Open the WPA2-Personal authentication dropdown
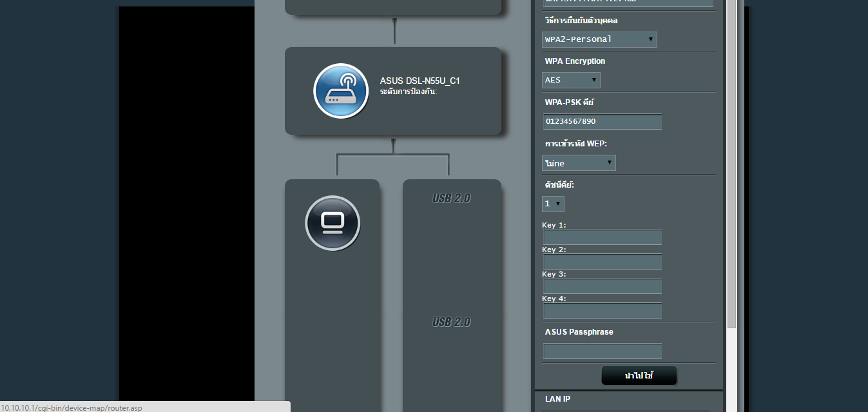The image size is (868, 412). click(599, 39)
